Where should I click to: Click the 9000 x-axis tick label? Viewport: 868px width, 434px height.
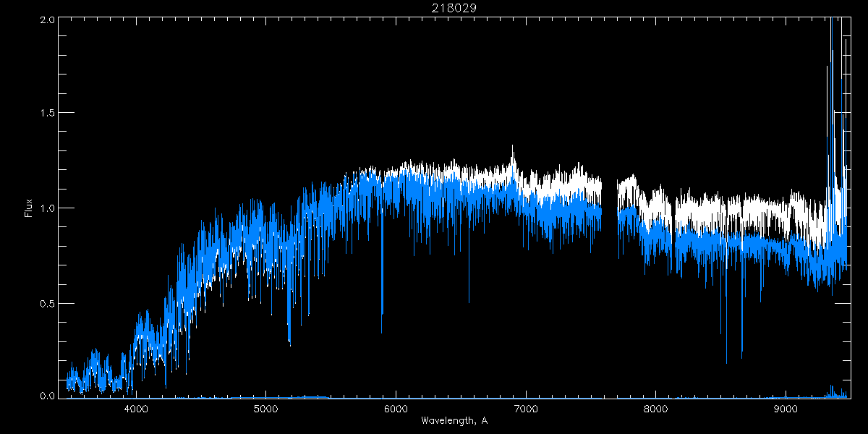pyautogui.click(x=786, y=409)
